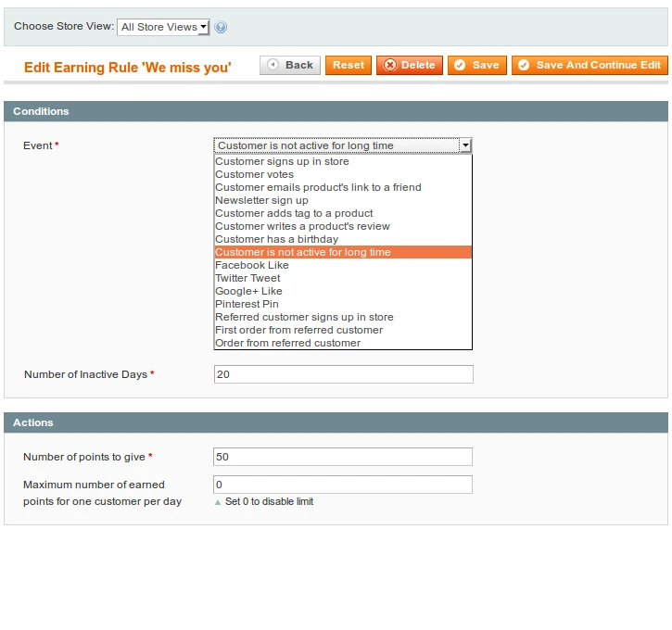The image size is (672, 630).
Task: Choose 'First order from referred customer'
Action: click(x=298, y=330)
